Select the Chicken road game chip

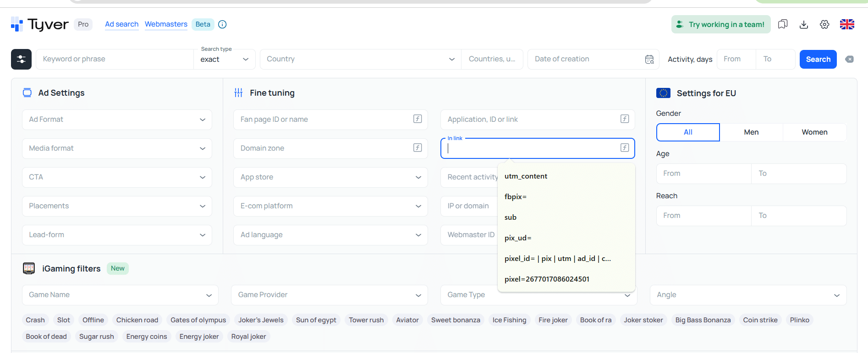pyautogui.click(x=137, y=320)
